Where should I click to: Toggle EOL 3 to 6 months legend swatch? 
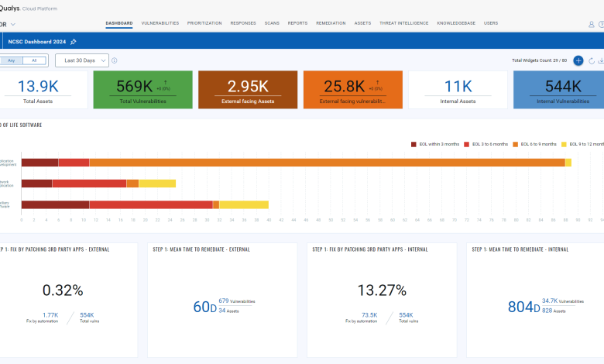(466, 145)
